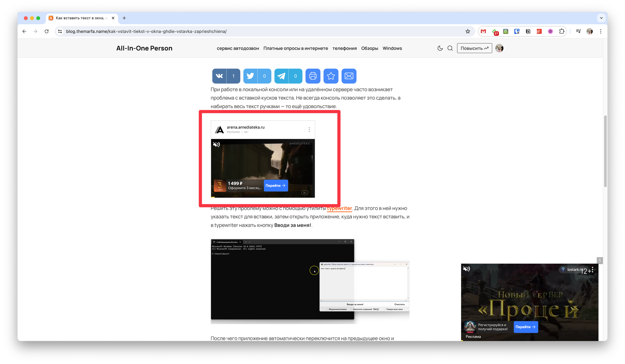Unmute the Lost Ark video ad

[466, 269]
